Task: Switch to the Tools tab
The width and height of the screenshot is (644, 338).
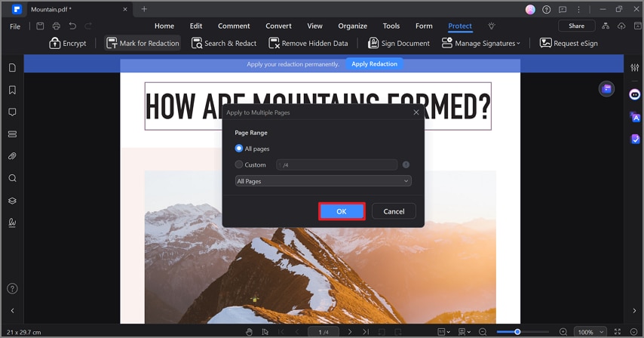Action: point(391,26)
